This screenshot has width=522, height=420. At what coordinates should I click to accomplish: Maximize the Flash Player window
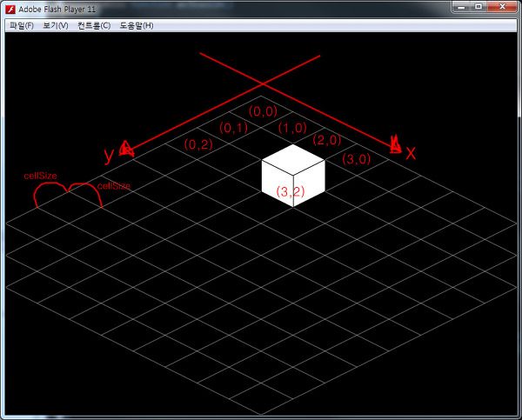[x=478, y=7]
